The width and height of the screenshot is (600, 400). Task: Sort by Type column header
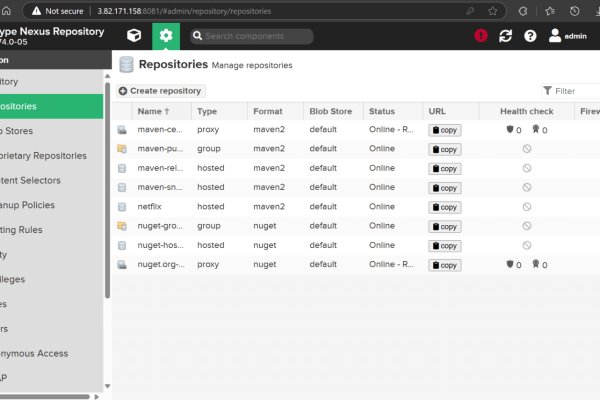point(219,111)
